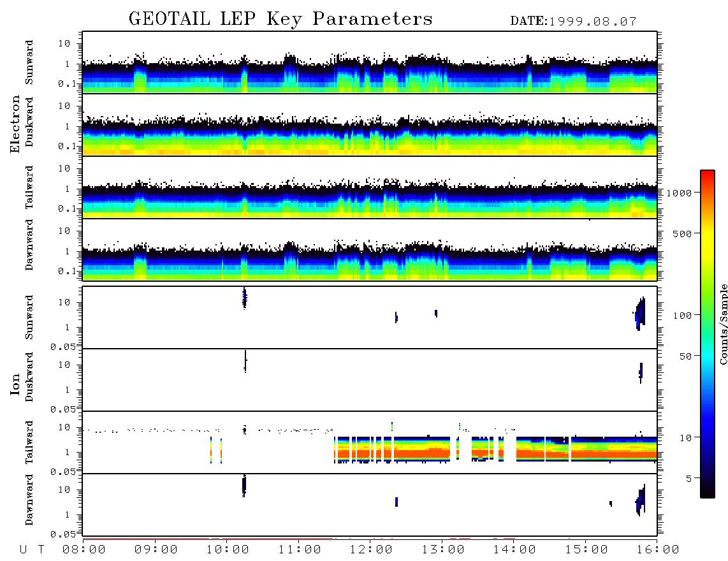Click the "08:00" time tick label
This screenshot has width=728, height=561.
coord(84,550)
